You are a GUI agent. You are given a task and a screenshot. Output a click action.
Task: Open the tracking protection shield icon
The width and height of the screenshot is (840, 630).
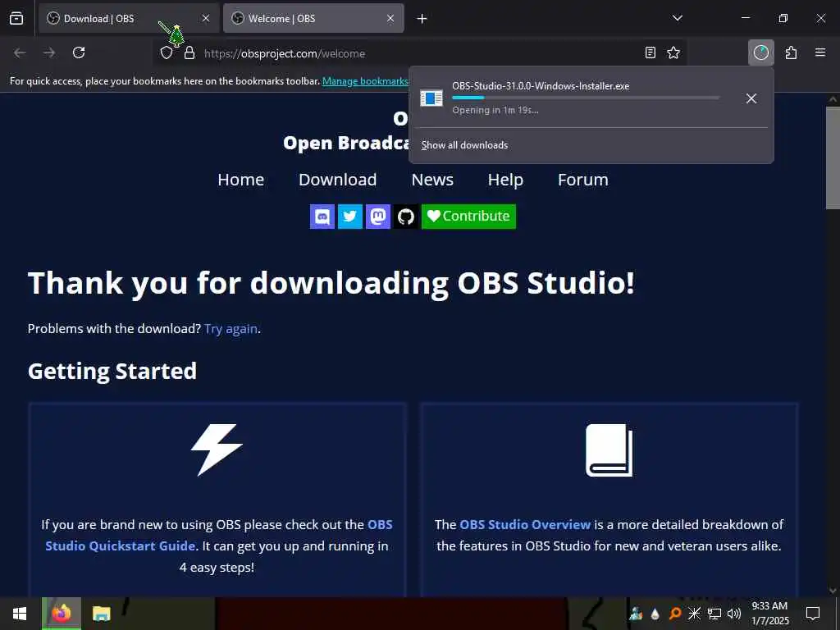point(167,53)
